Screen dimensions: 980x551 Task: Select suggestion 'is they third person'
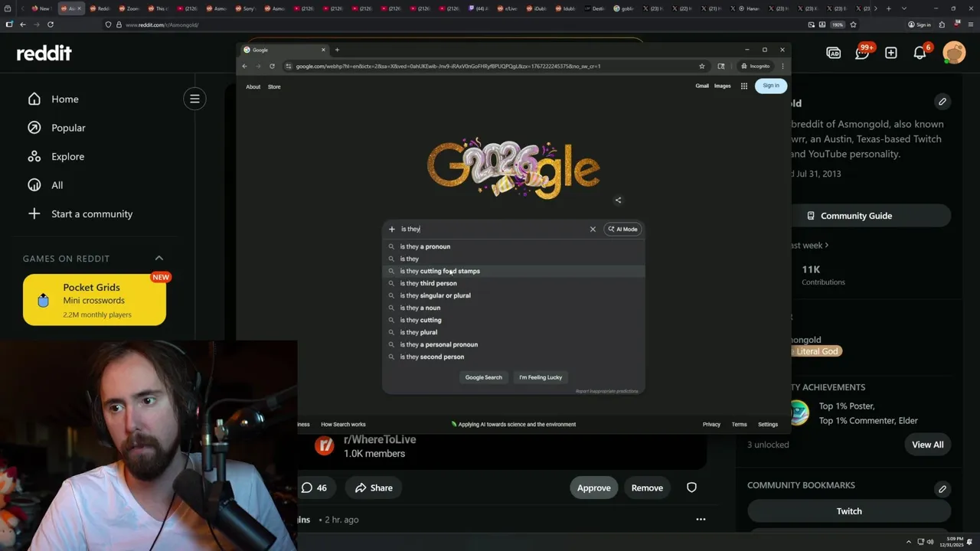point(513,283)
